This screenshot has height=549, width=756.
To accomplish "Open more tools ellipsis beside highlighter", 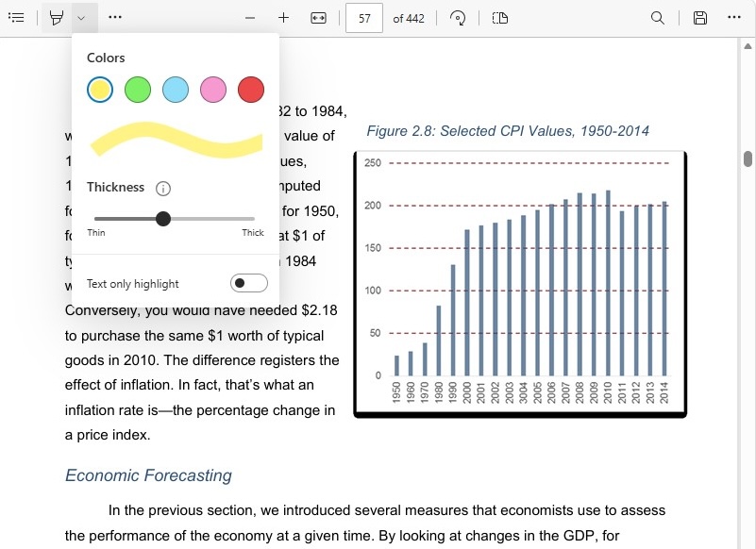I will point(115,17).
